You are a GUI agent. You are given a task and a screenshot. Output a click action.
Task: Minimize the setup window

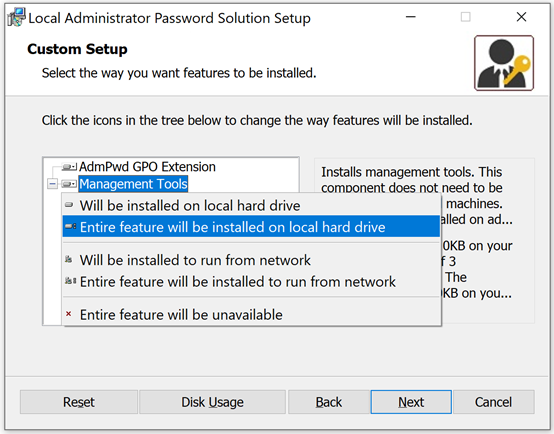(x=411, y=17)
